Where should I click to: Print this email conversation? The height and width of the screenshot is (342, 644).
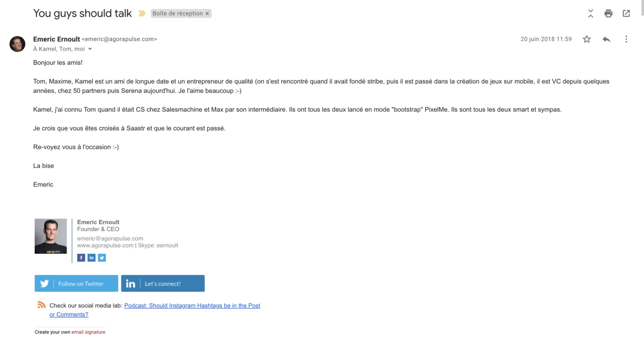pos(608,13)
